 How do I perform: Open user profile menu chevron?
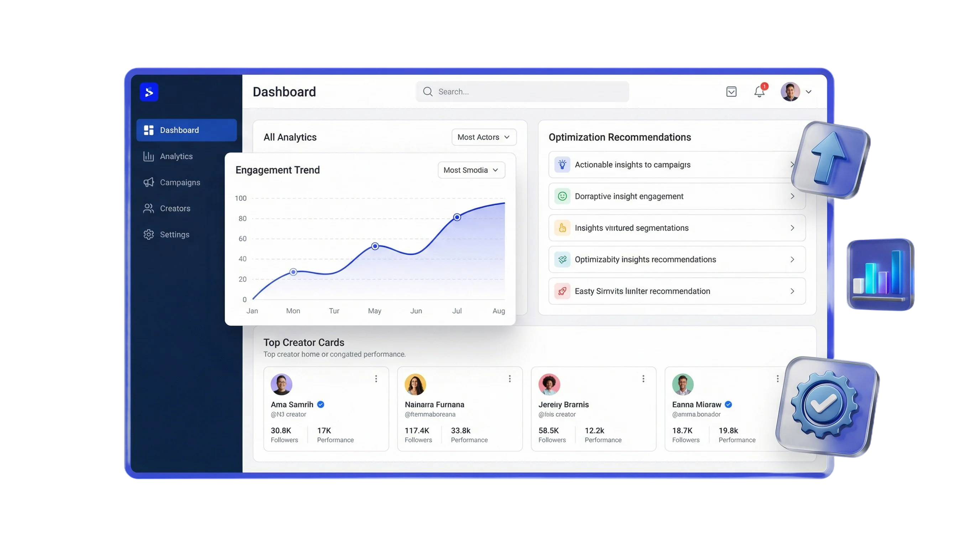pyautogui.click(x=808, y=92)
